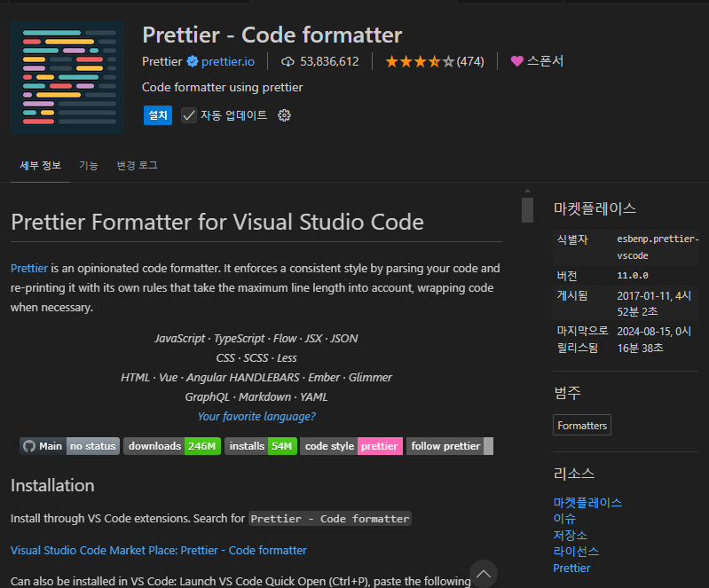This screenshot has height=588, width=709.
Task: Switch to the 기능 tab
Action: point(89,166)
